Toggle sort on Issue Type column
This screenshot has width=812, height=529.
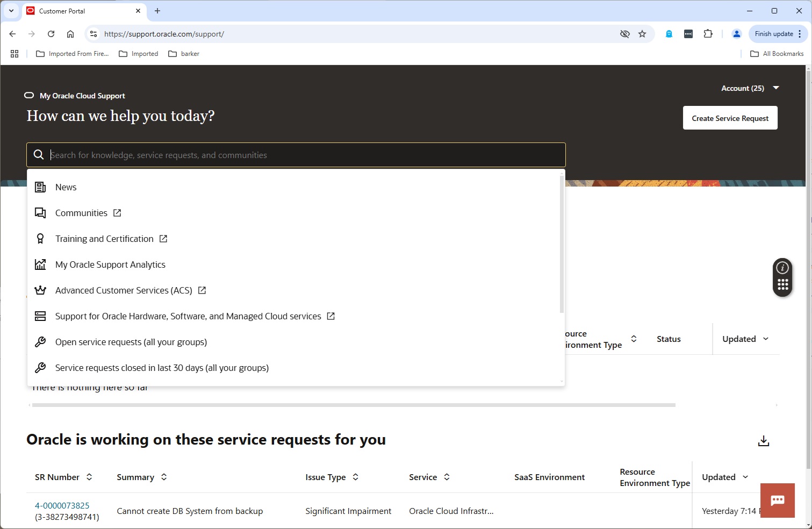click(x=355, y=477)
